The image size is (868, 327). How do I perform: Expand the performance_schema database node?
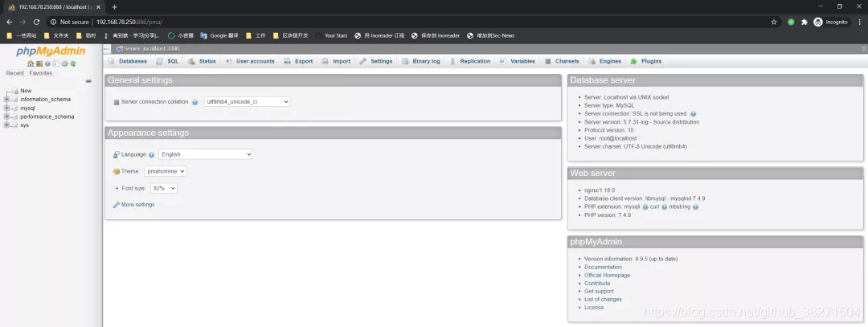pos(6,116)
